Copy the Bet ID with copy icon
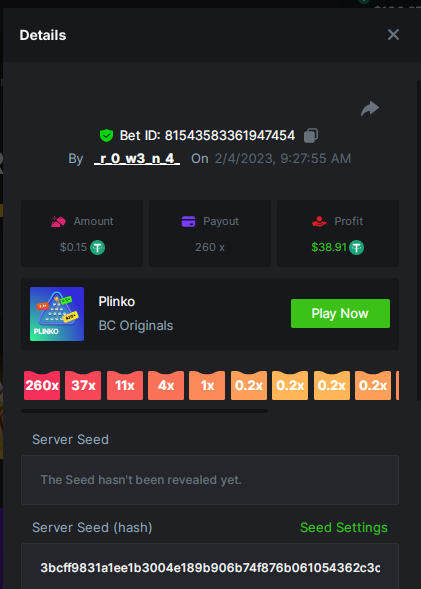This screenshot has width=421, height=589. point(311,135)
